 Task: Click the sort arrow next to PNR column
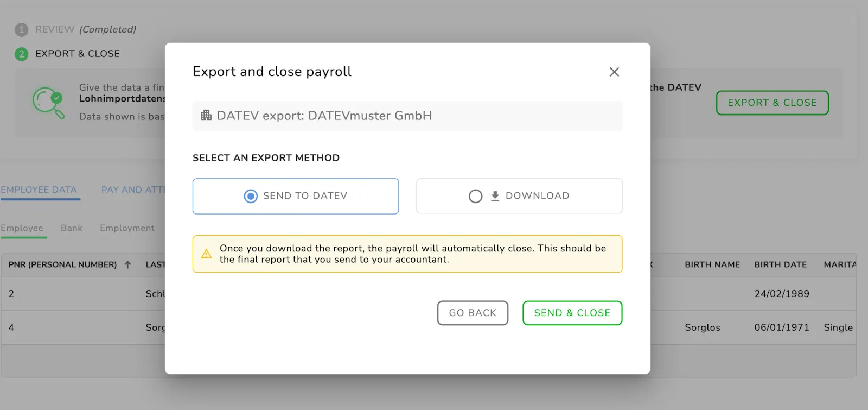tap(127, 264)
